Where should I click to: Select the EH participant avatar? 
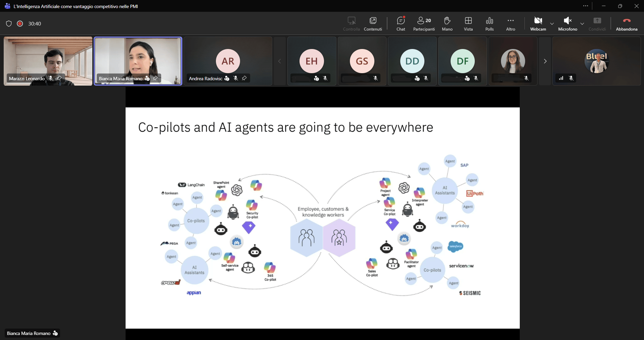click(x=312, y=61)
